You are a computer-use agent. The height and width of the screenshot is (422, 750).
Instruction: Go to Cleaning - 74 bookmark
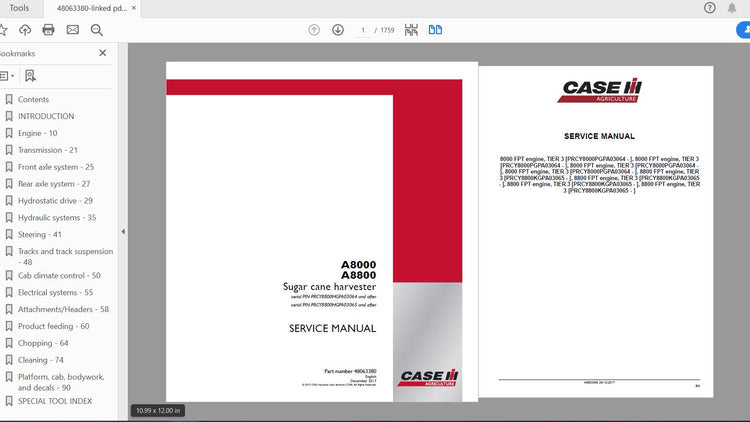41,360
